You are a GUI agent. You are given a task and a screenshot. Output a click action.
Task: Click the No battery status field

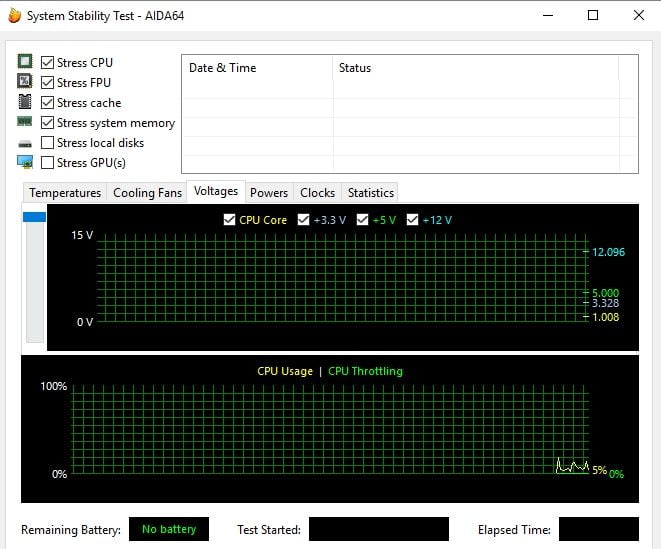coord(169,529)
